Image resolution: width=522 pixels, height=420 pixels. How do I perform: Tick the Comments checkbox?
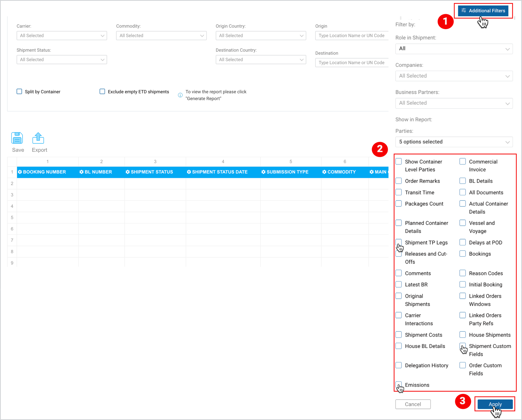(399, 273)
